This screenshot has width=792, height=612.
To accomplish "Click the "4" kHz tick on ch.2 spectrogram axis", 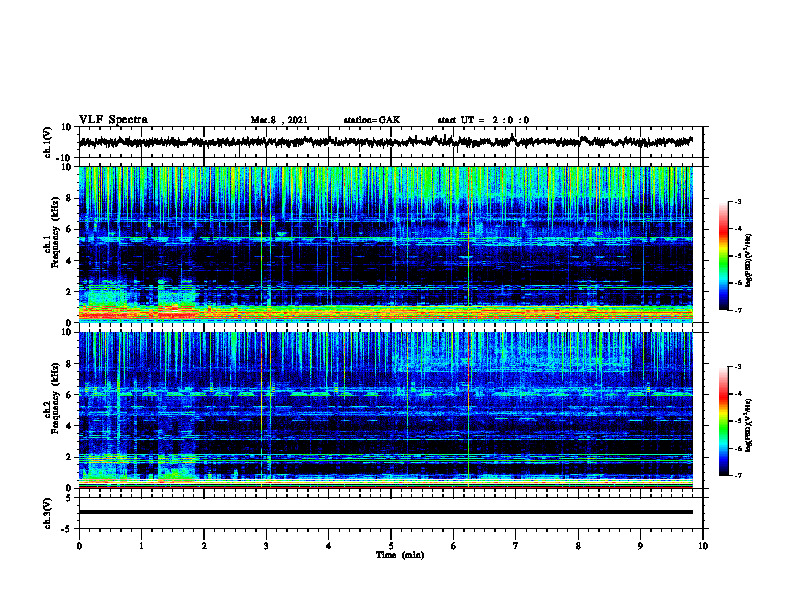I will click(x=69, y=426).
